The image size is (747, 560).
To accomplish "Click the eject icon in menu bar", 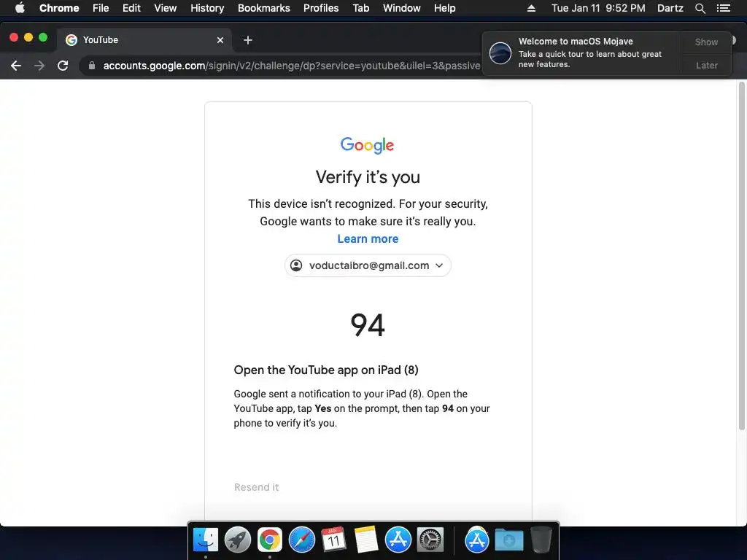I will [x=531, y=8].
